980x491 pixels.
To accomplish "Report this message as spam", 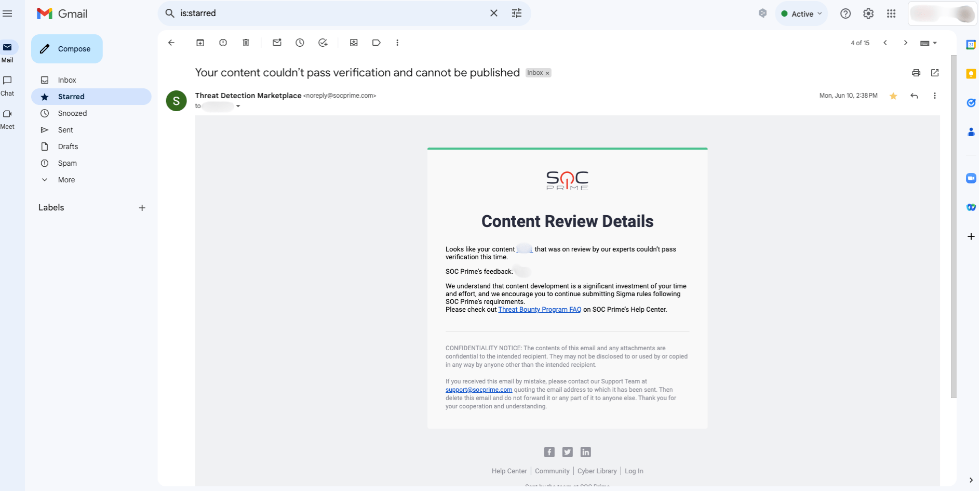I will coord(223,43).
